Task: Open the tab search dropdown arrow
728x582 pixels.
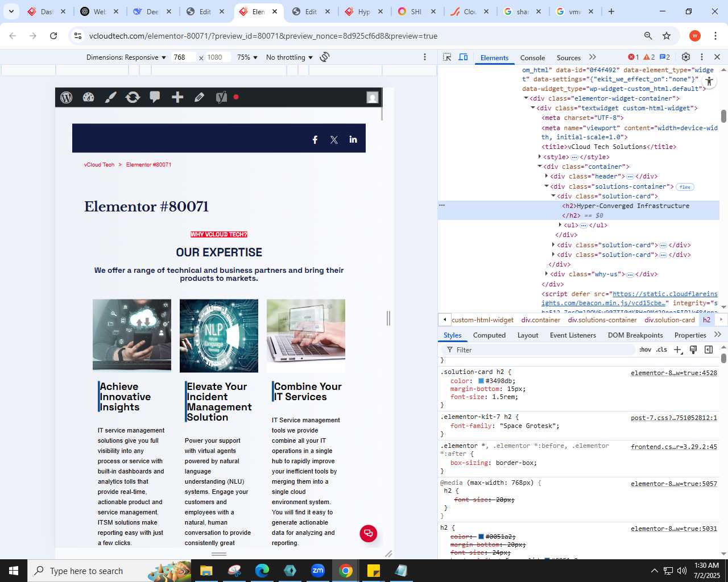Action: 11,11
